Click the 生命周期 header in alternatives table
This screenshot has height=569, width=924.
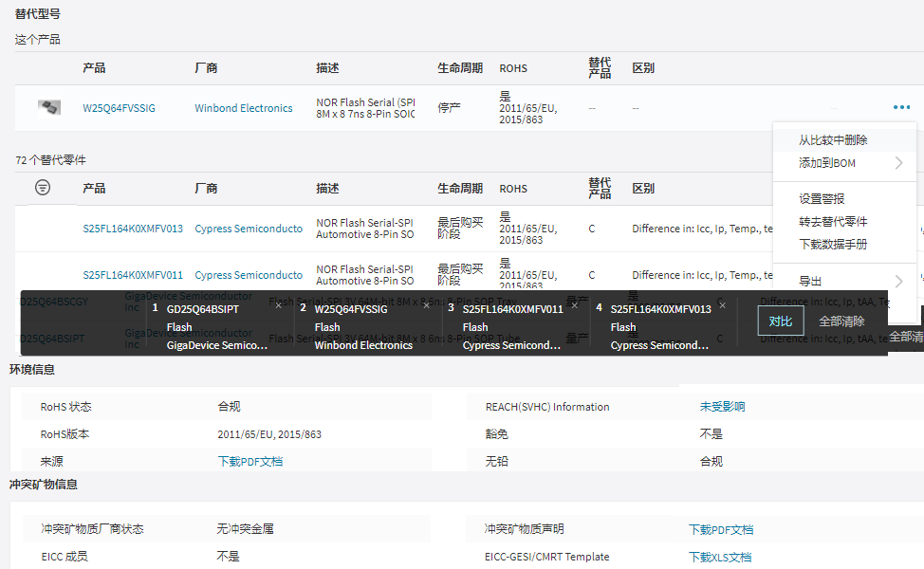coord(460,189)
